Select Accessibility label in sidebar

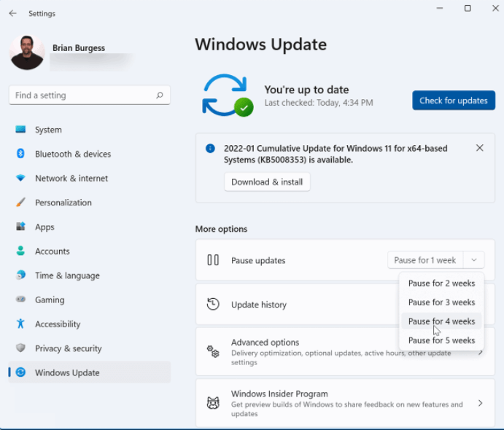[x=58, y=324]
